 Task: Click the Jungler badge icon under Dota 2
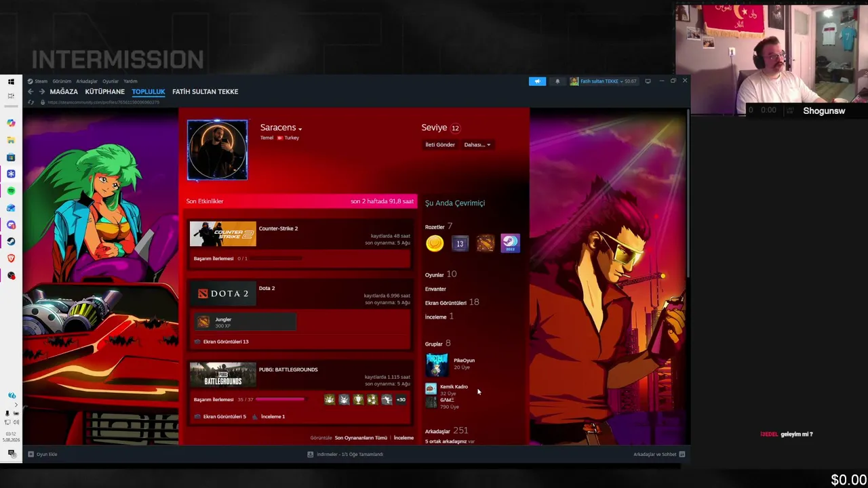click(203, 322)
